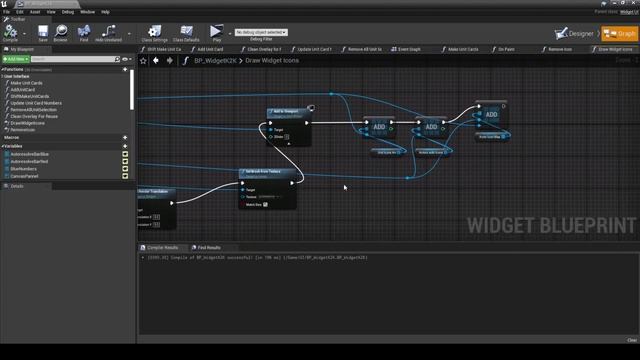Open the Edit menu
The width and height of the screenshot is (640, 360).
[x=20, y=12]
